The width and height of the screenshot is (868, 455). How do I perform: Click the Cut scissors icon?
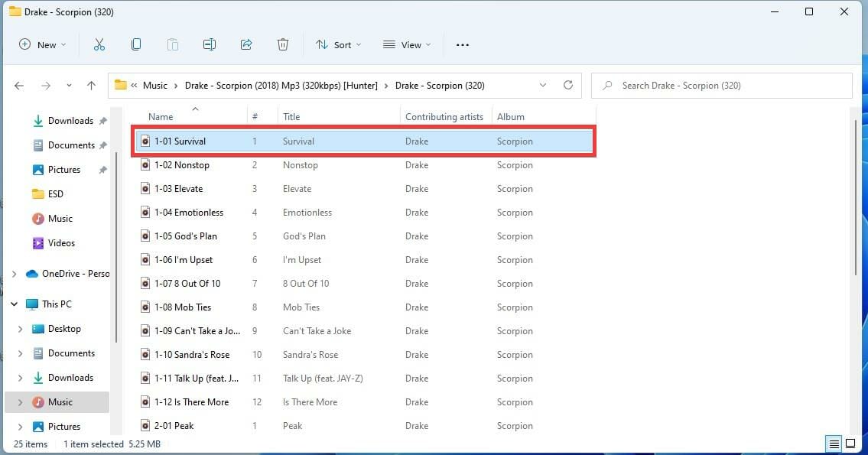pyautogui.click(x=99, y=45)
